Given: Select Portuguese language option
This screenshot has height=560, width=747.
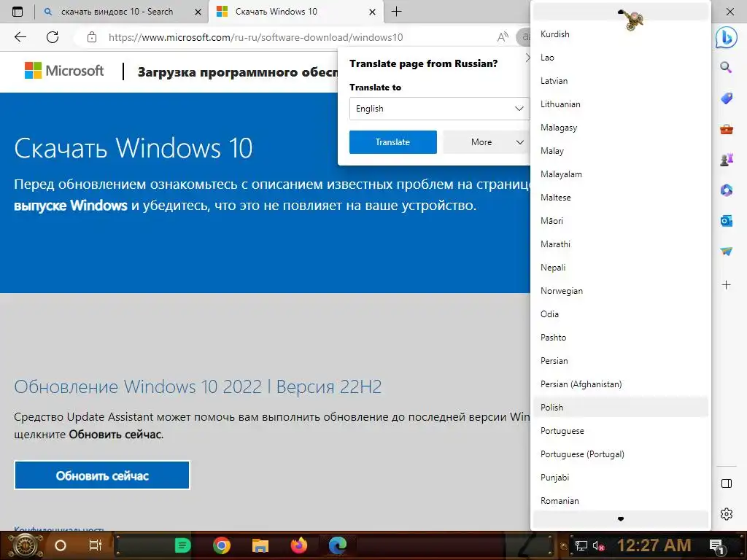Looking at the screenshot, I should (x=620, y=430).
